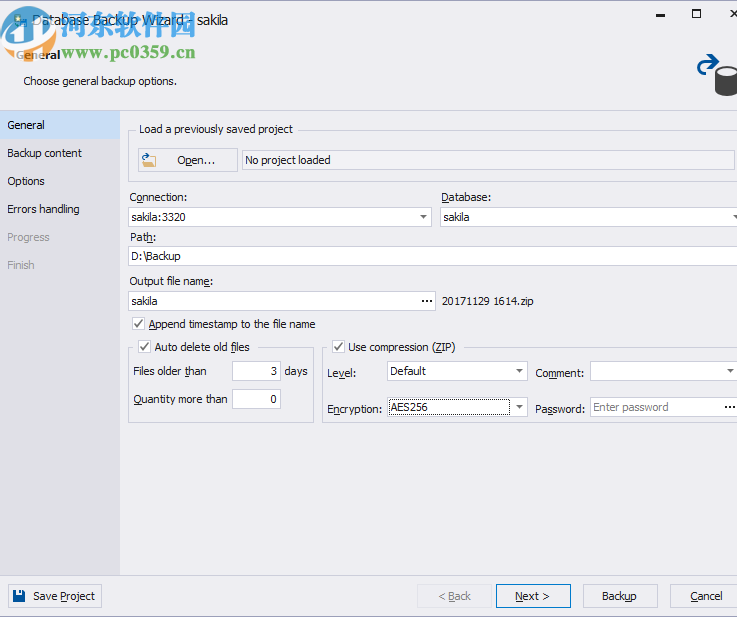Minimize the Database Backup Wizard window
This screenshot has height=622, width=737.
[660, 15]
